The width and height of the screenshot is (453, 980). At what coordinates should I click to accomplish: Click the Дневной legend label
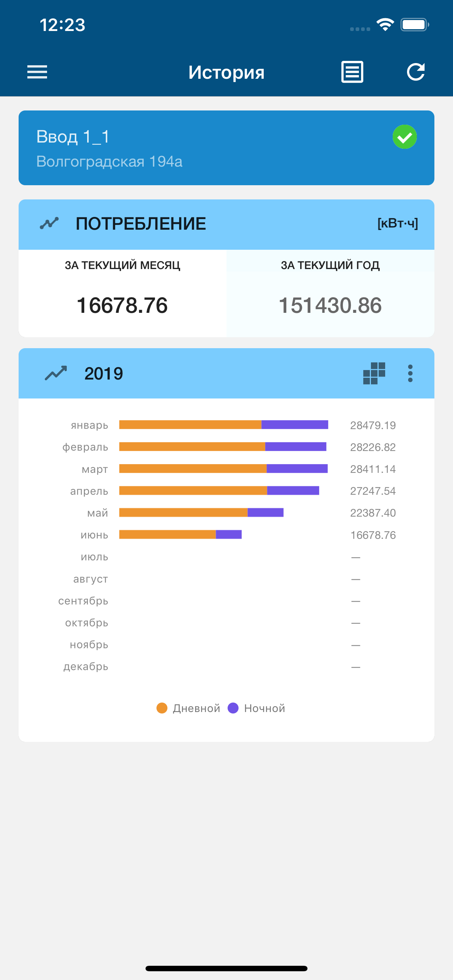pyautogui.click(x=197, y=708)
